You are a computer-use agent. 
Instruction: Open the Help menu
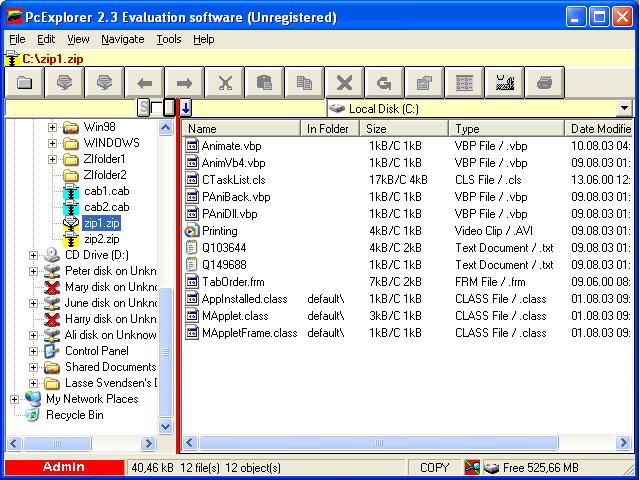point(203,39)
